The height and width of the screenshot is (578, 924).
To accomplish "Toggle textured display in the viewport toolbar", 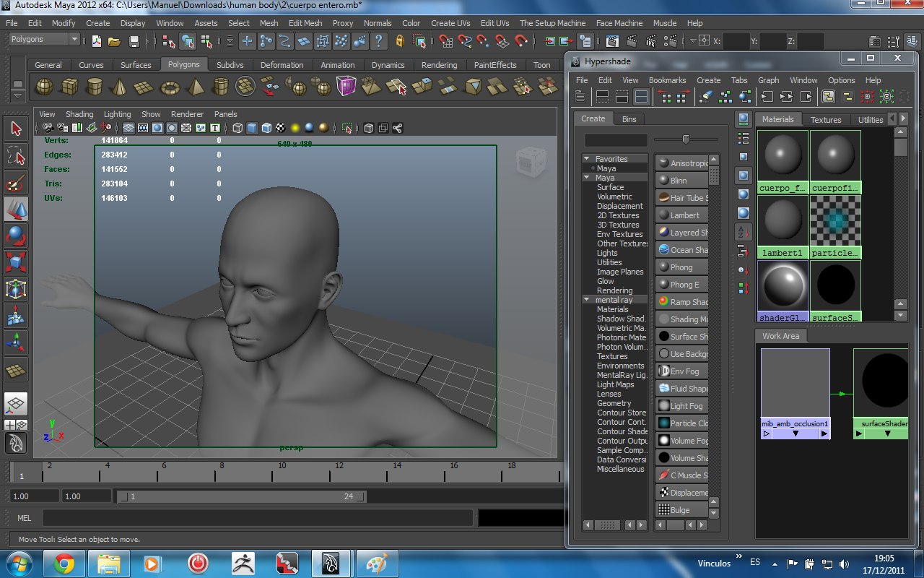I will pos(279,128).
